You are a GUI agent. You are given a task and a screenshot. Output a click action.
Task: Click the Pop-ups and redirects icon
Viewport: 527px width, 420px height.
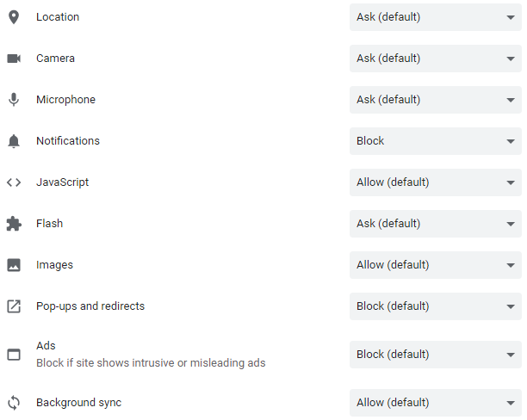pos(13,306)
